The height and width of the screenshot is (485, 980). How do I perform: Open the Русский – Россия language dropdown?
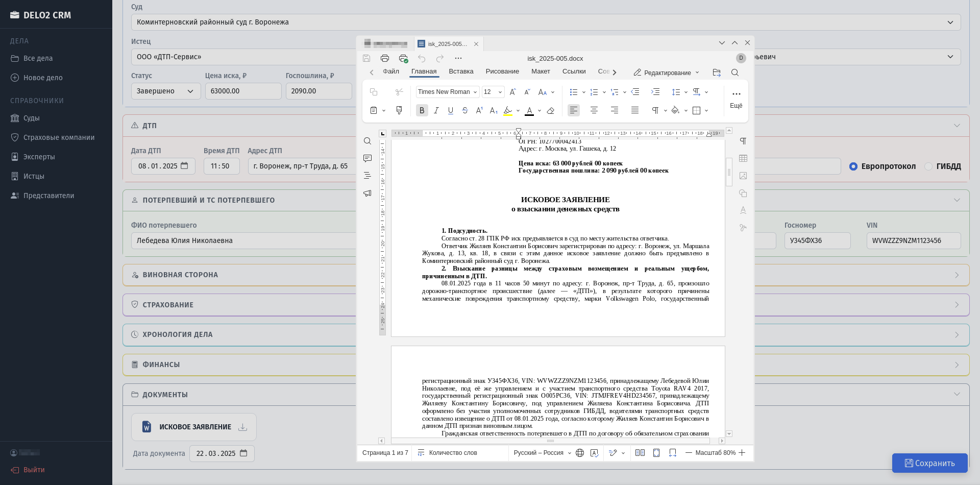pyautogui.click(x=542, y=453)
